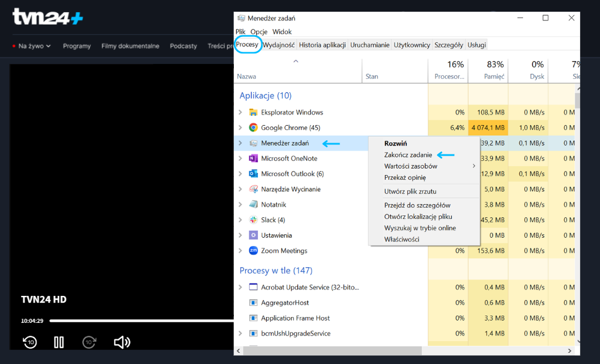
Task: Click the Zoom Meetings icon
Action: [x=253, y=251]
